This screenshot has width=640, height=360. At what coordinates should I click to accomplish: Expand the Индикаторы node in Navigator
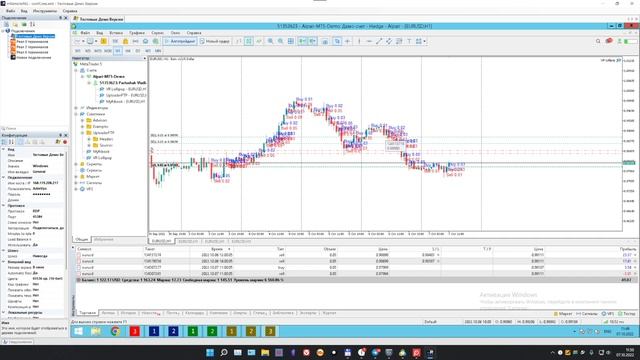pos(76,108)
